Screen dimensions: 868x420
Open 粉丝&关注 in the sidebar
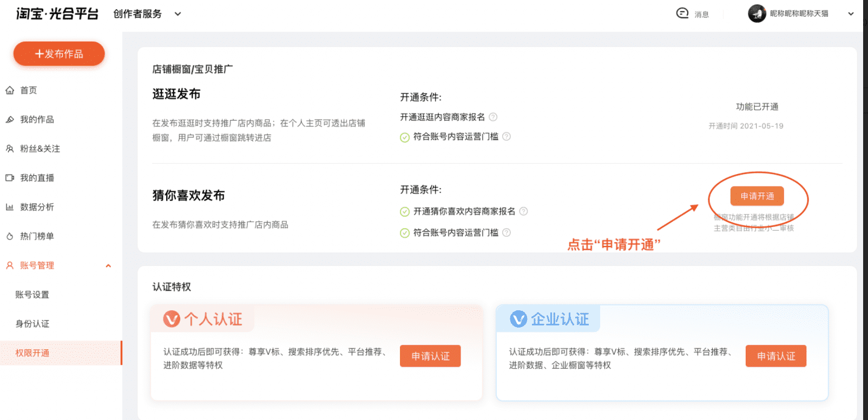coord(40,149)
